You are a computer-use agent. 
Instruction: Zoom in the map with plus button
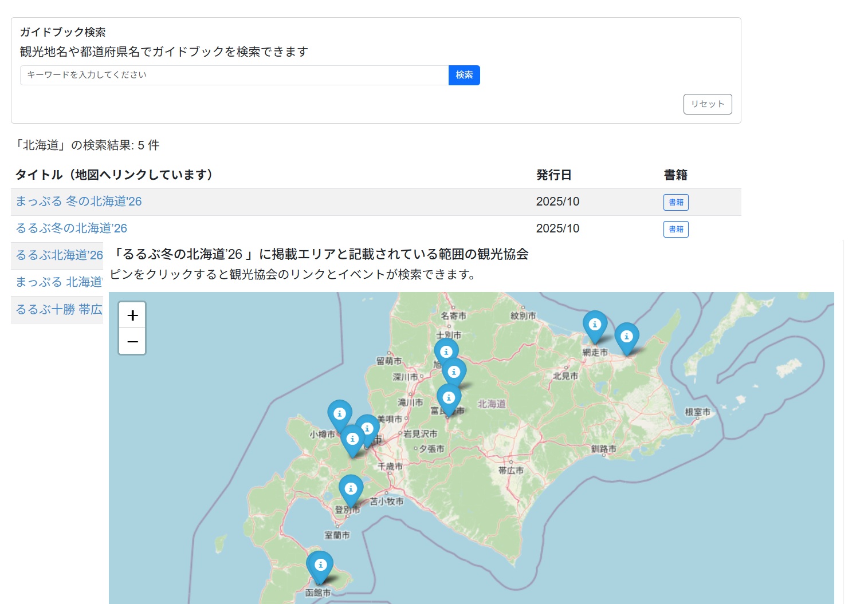pyautogui.click(x=132, y=315)
